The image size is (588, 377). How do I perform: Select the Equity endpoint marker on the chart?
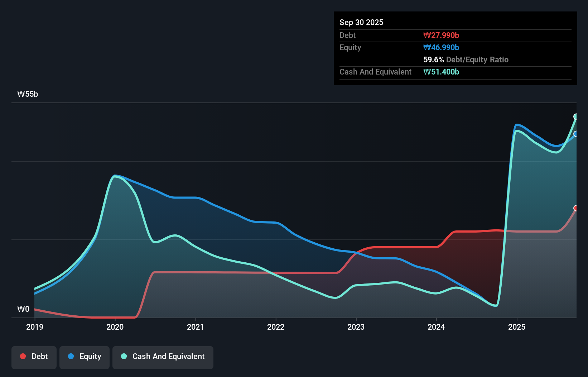[x=576, y=134]
